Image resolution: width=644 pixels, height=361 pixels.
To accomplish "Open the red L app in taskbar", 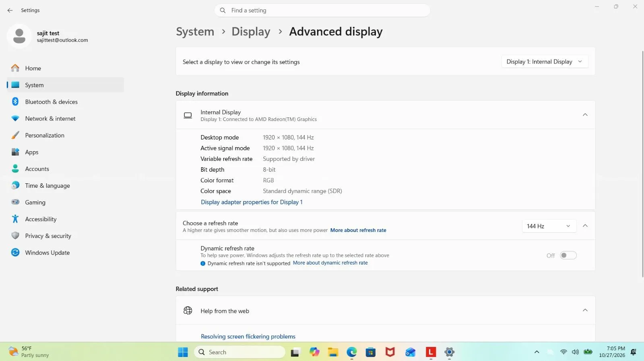I will 431,352.
